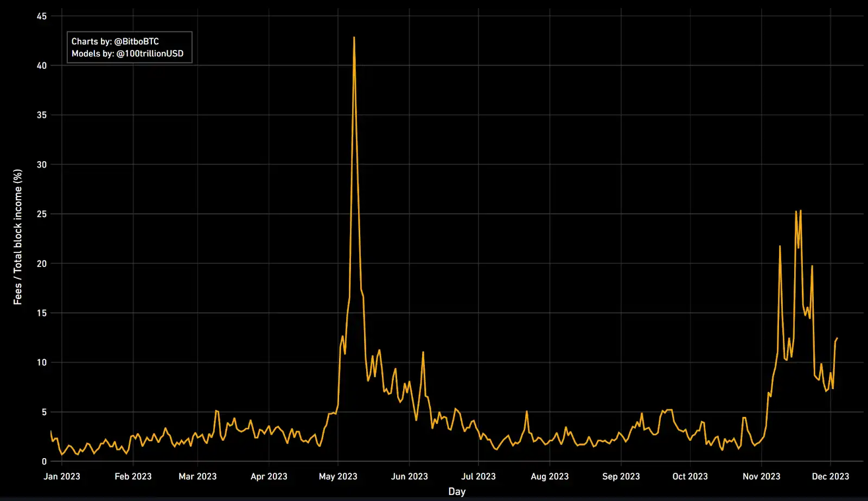
Task: Click the 'Nov 2023' date label
Action: point(761,476)
